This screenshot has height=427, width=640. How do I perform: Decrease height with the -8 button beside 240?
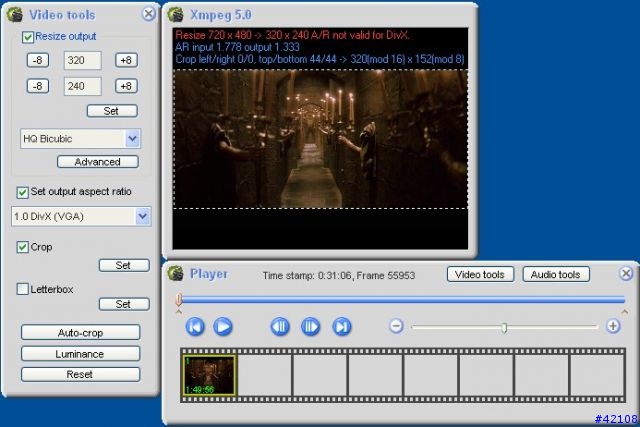pos(38,86)
